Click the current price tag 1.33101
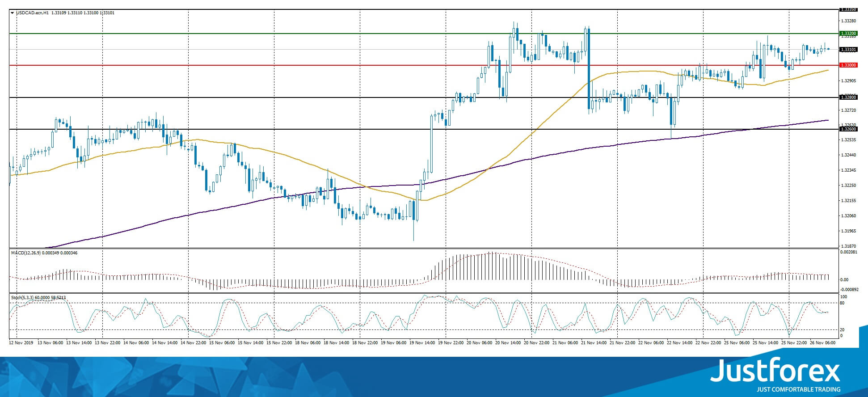The width and height of the screenshot is (868, 397). tap(848, 50)
